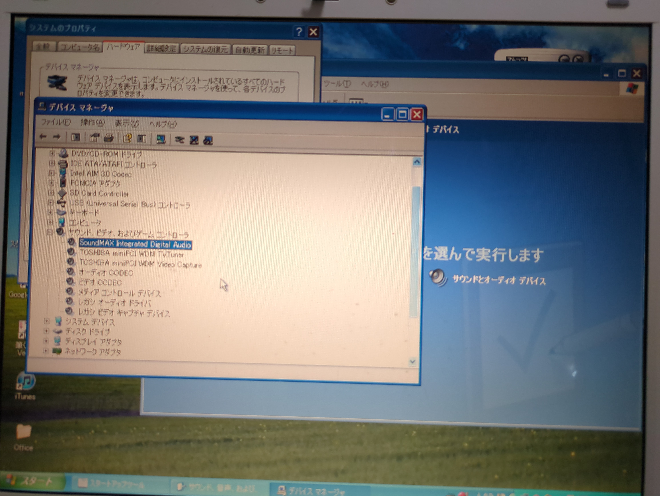Open the Properties toolbar icon in Device Manager
The image size is (660, 496).
click(x=95, y=138)
